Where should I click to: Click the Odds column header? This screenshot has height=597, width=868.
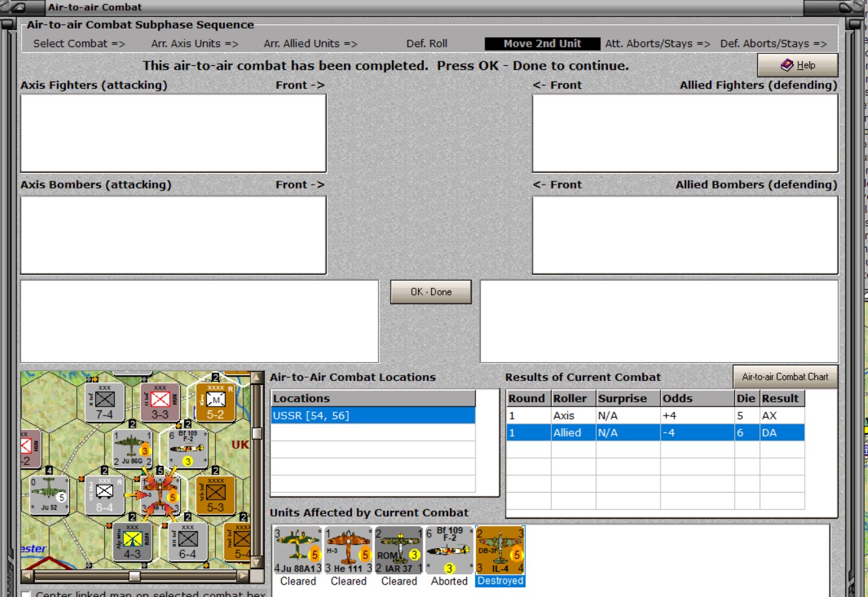[697, 399]
